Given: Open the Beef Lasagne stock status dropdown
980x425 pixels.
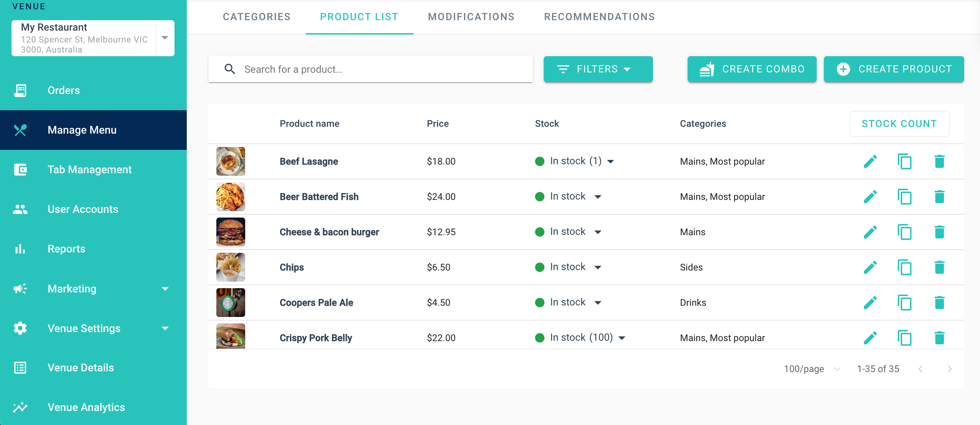Looking at the screenshot, I should (610, 162).
